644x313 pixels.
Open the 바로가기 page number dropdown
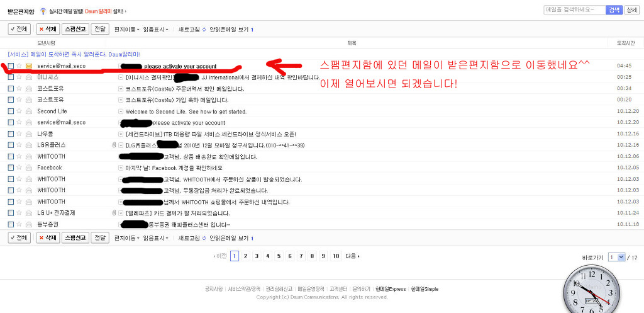[617, 258]
